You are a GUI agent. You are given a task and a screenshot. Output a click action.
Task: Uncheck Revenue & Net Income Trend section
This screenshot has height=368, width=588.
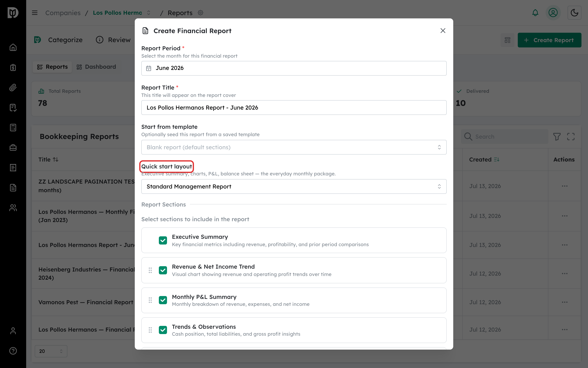point(163,270)
